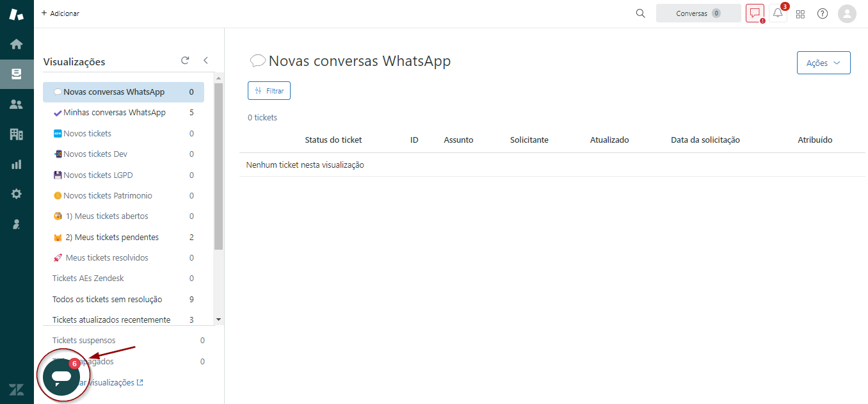Viewport: 868px width, 404px height.
Task: Expand the Ações dropdown
Action: click(823, 63)
